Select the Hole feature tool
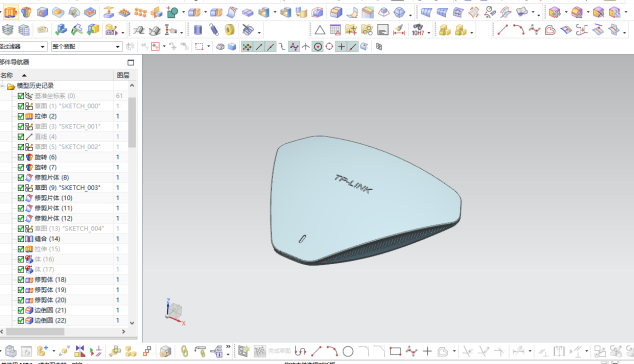 42,13
